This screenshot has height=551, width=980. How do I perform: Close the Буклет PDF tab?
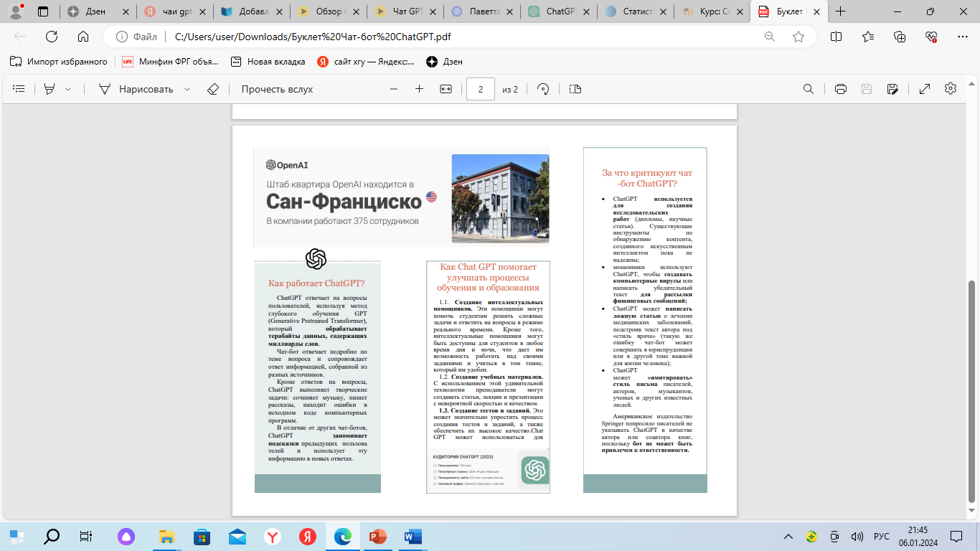pyautogui.click(x=816, y=11)
